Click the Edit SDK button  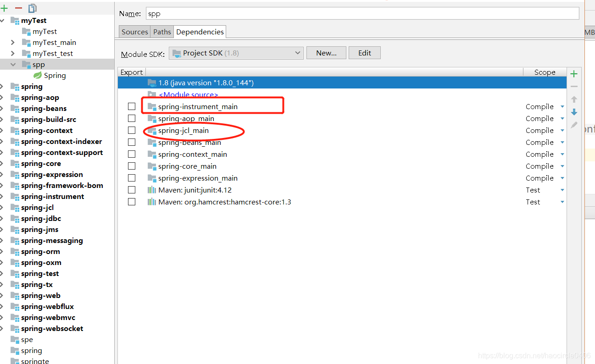[x=365, y=53]
